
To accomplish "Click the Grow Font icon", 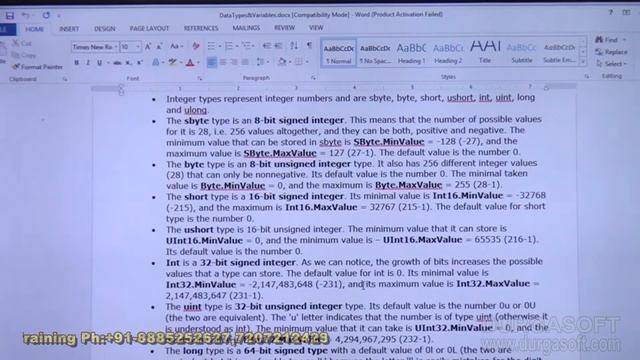I will [x=148, y=47].
